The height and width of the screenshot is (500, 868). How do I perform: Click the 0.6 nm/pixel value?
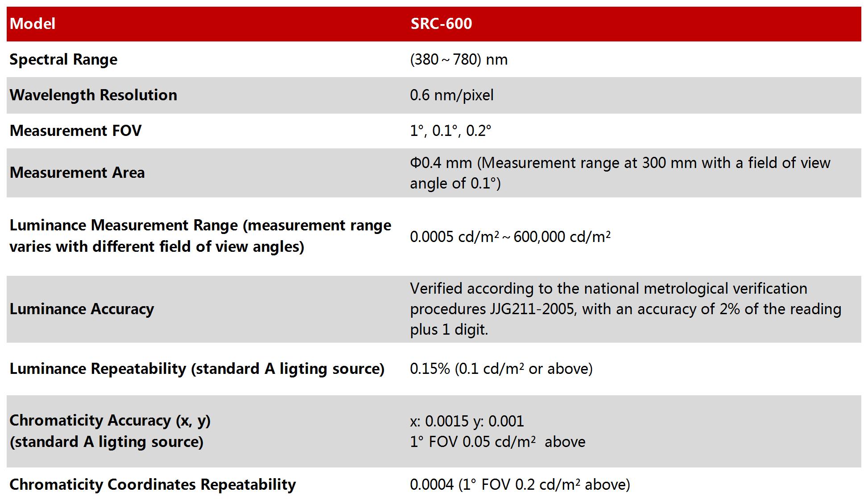coord(451,95)
